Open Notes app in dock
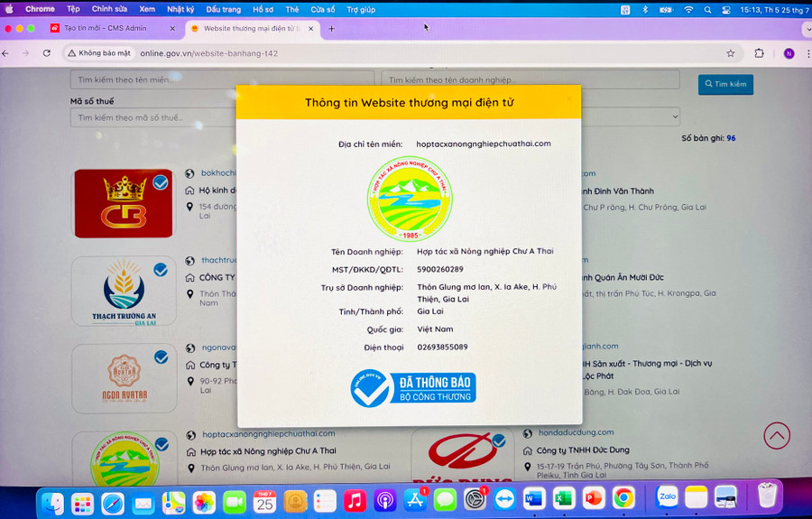 click(696, 496)
